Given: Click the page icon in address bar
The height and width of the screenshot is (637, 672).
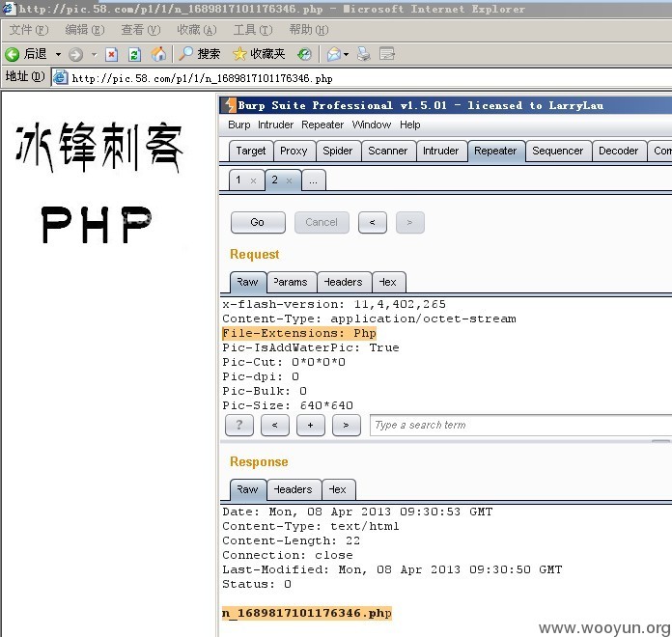Looking at the screenshot, I should [x=61, y=77].
